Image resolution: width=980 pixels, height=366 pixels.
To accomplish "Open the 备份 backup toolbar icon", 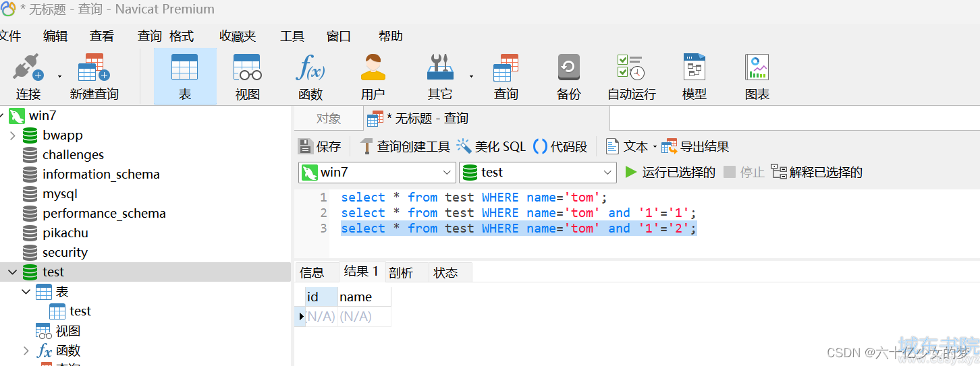I will (x=568, y=76).
